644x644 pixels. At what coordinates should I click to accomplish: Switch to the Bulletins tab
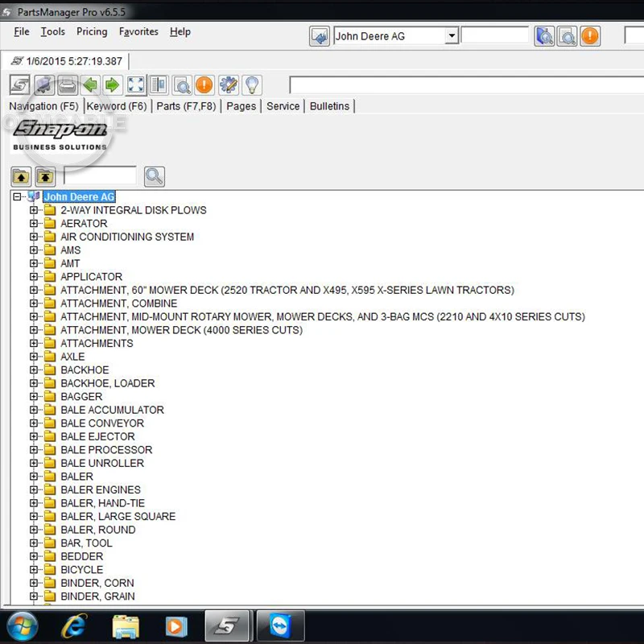tap(330, 106)
